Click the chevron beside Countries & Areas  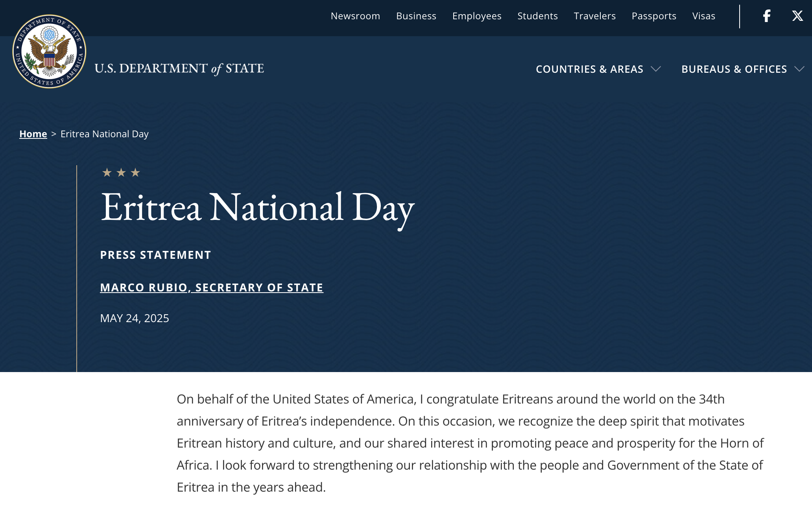click(x=655, y=69)
